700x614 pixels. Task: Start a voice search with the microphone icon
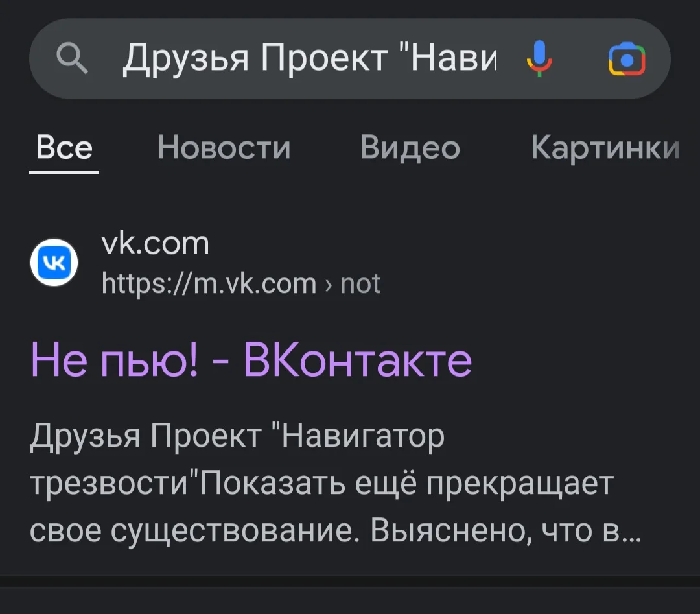pos(540,58)
